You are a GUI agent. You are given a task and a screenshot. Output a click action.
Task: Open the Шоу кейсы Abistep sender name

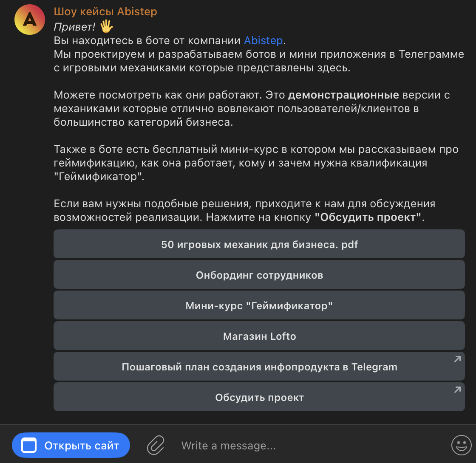point(105,11)
